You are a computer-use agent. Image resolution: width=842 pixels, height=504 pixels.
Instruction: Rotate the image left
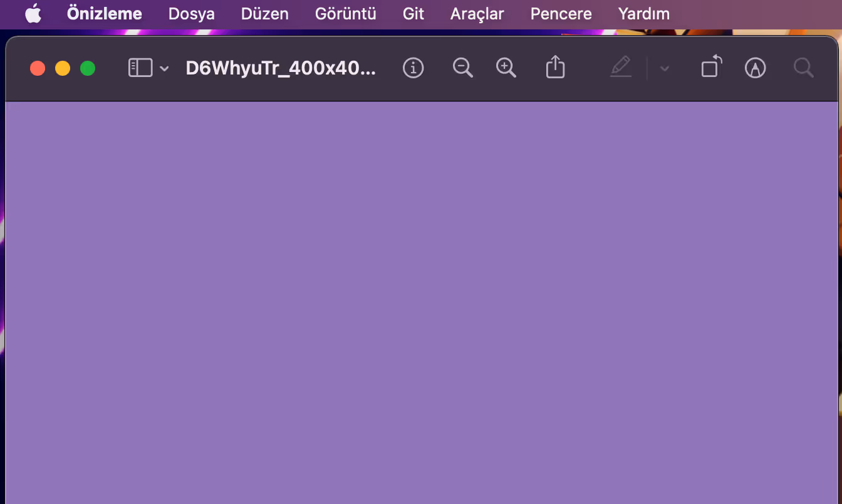[x=711, y=68]
